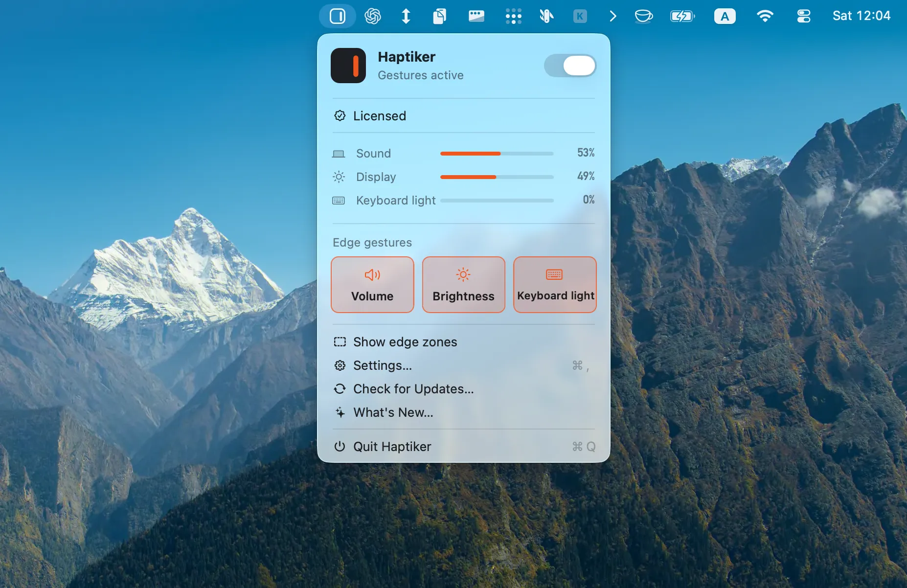
Task: Toggle the Brightness edge gesture tile
Action: click(463, 285)
